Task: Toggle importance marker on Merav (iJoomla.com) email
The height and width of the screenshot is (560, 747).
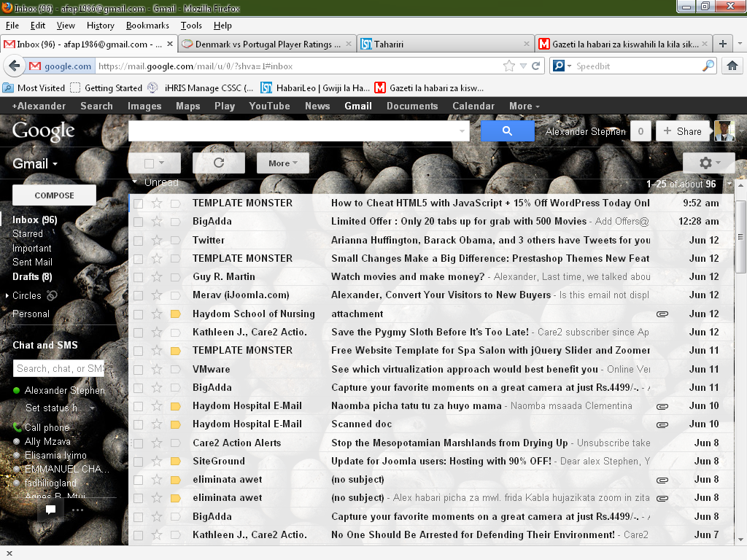Action: coord(175,295)
